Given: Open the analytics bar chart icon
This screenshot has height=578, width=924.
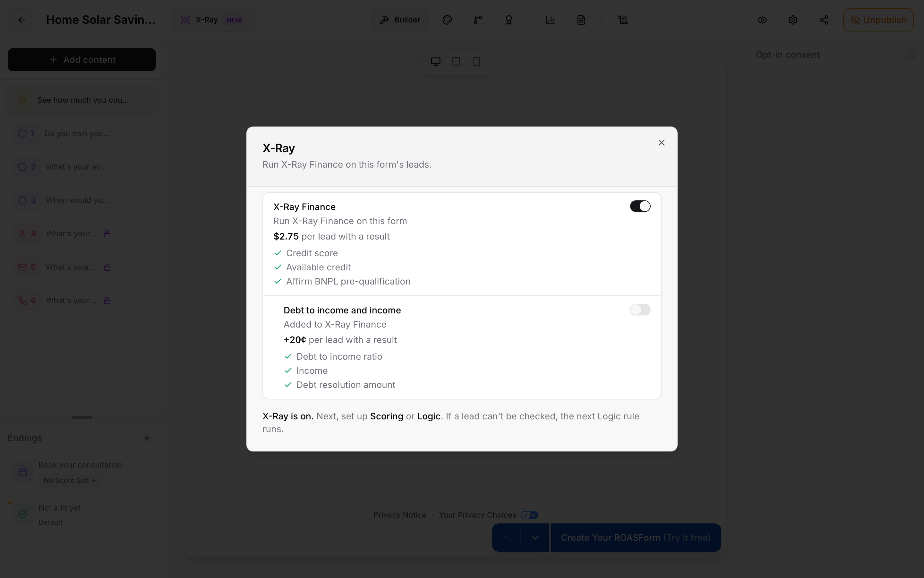Looking at the screenshot, I should (550, 20).
